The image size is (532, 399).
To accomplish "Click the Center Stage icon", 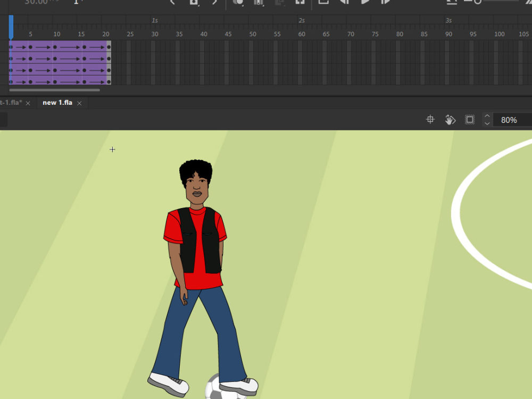I will coord(430,119).
